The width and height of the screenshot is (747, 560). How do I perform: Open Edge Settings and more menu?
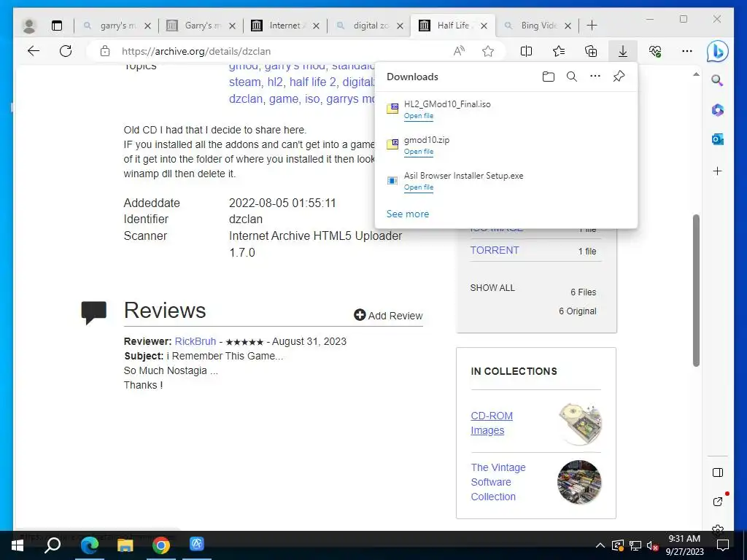(687, 51)
